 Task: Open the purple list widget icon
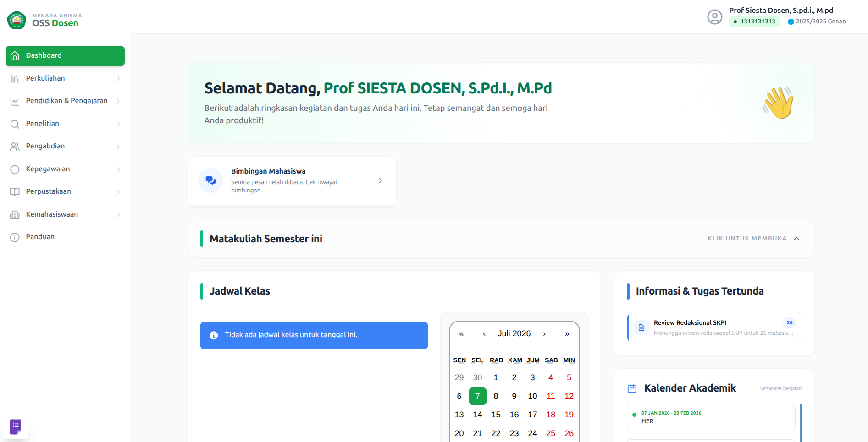16,426
